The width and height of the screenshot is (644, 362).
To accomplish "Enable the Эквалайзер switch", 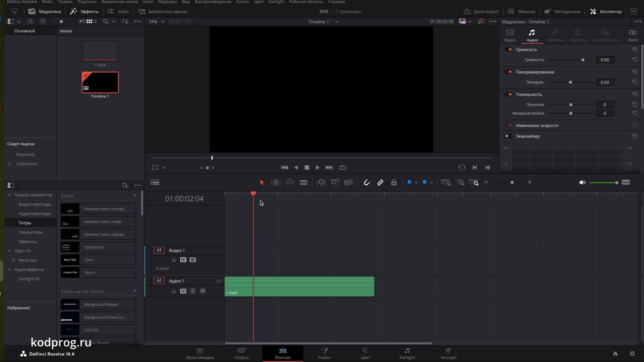I will 508,136.
